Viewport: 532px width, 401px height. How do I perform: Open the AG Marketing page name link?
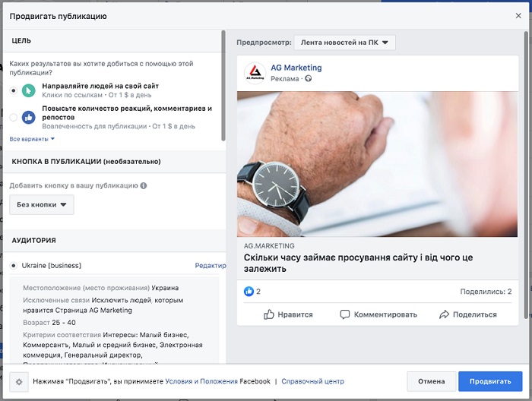pos(296,68)
